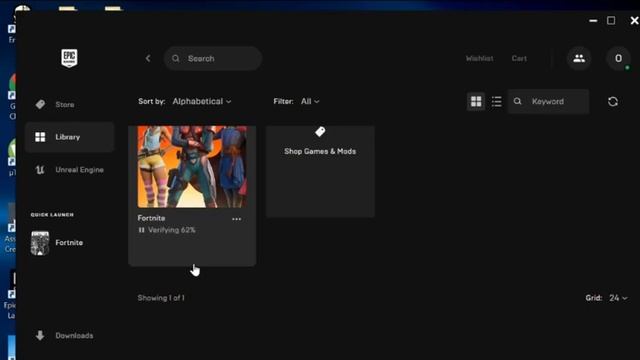This screenshot has width=640, height=360.
Task: Open the account profile avatar
Action: pyautogui.click(x=618, y=58)
